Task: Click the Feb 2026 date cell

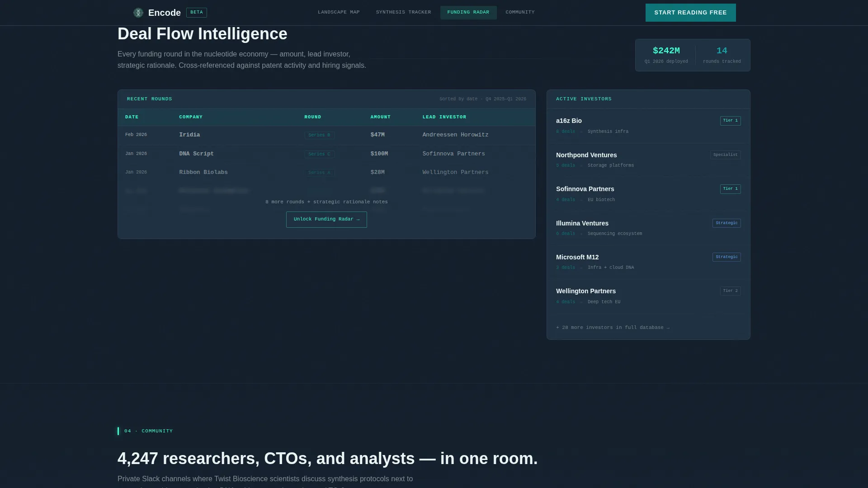Action: 136,135
